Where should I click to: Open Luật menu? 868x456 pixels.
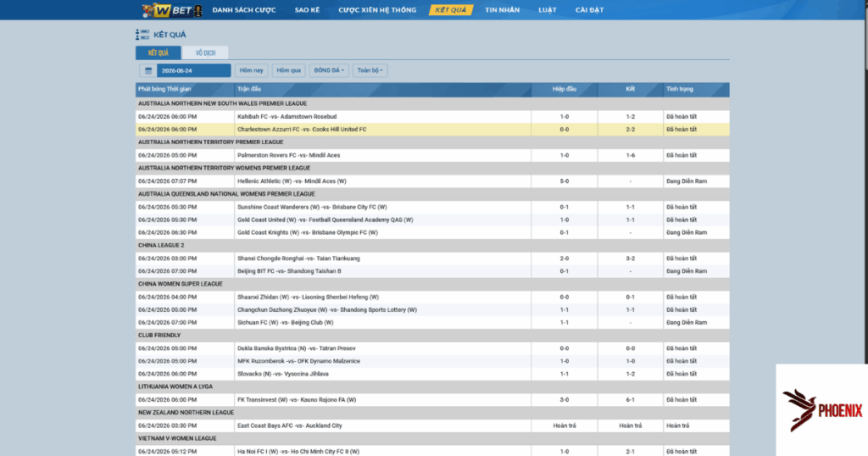click(548, 10)
